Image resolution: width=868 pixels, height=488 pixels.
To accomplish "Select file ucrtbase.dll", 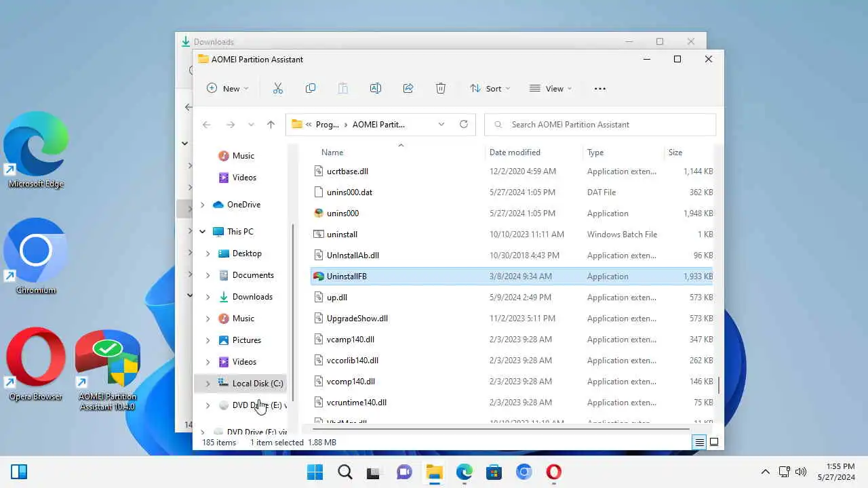I will click(x=512, y=171).
